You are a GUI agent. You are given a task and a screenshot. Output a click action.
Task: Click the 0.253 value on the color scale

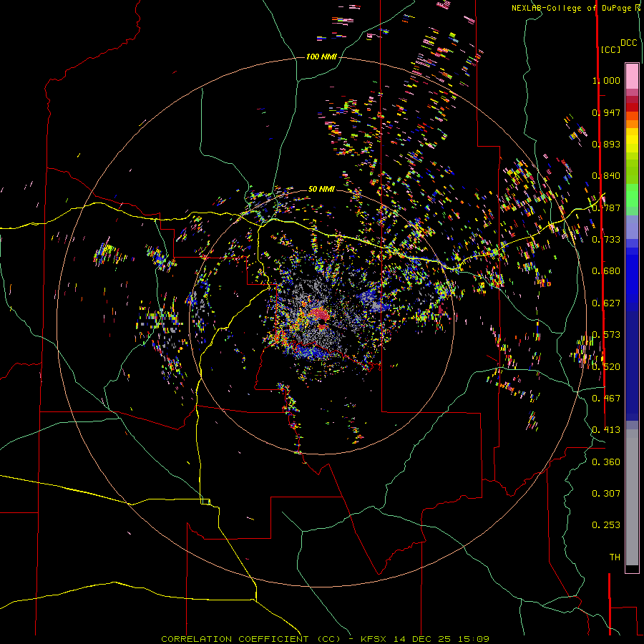pyautogui.click(x=606, y=525)
